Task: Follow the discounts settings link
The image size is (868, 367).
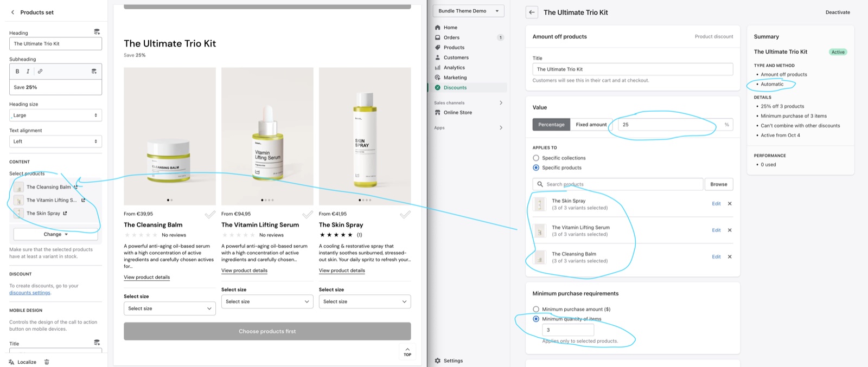Action: [x=30, y=293]
